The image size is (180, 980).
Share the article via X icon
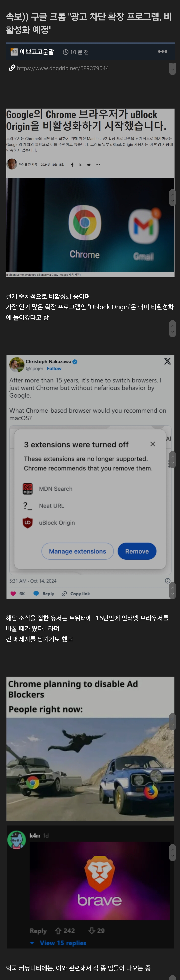pyautogui.click(x=80, y=165)
